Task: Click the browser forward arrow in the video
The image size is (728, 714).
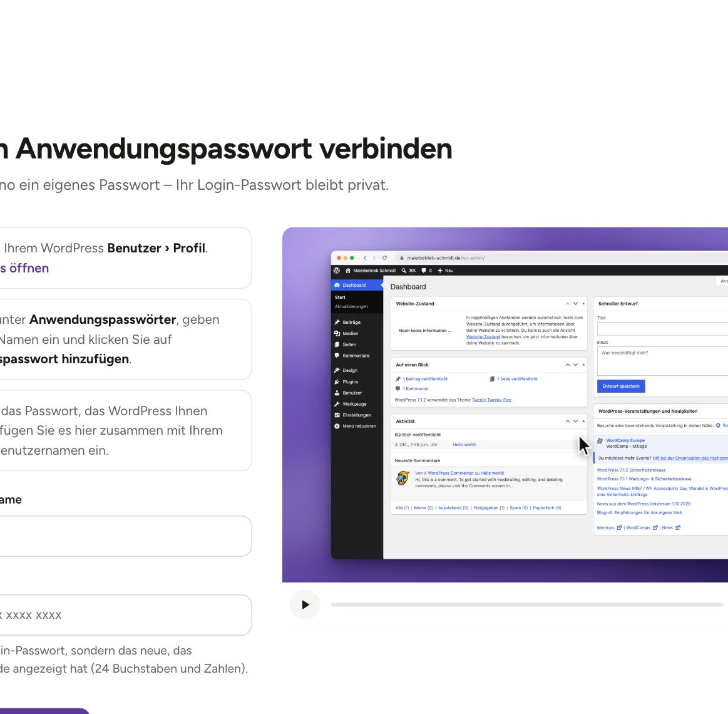Action: point(374,258)
